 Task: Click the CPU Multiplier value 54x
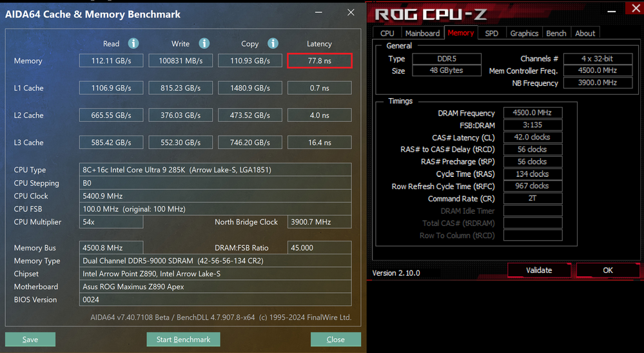tap(112, 222)
